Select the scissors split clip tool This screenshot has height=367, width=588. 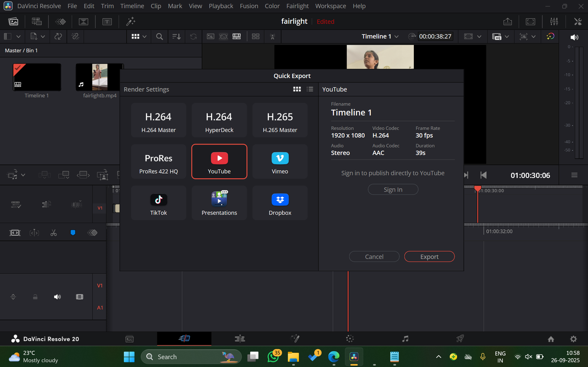54,233
